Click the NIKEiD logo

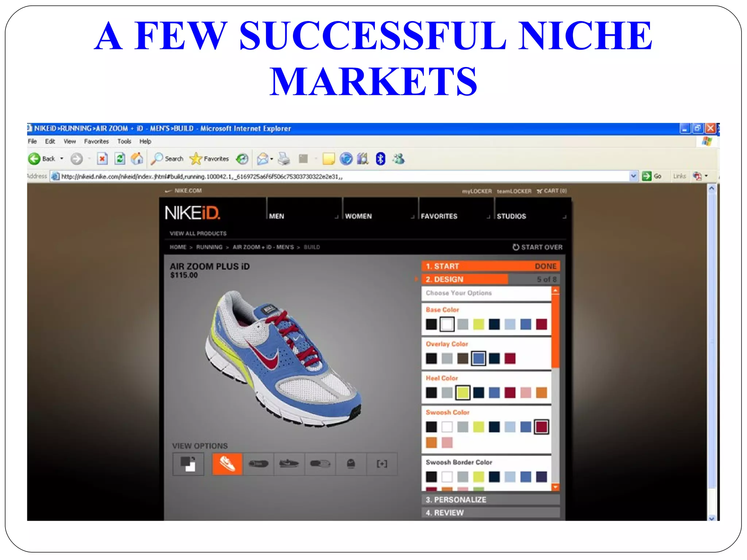[192, 213]
